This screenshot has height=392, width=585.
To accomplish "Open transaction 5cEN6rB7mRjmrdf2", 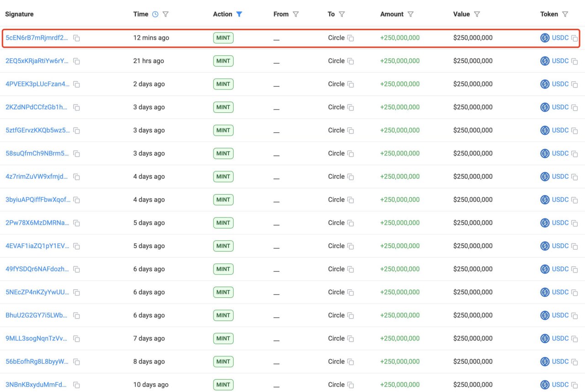I will pyautogui.click(x=37, y=38).
